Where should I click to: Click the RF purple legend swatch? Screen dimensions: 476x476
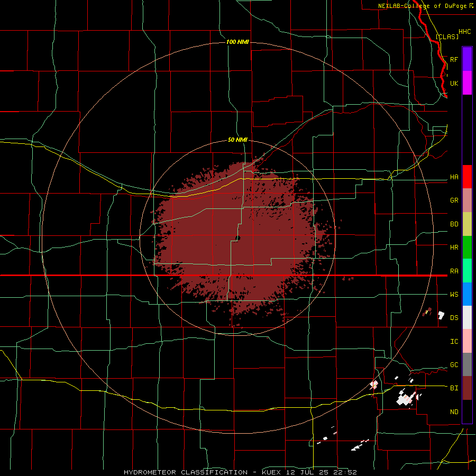coord(467,59)
